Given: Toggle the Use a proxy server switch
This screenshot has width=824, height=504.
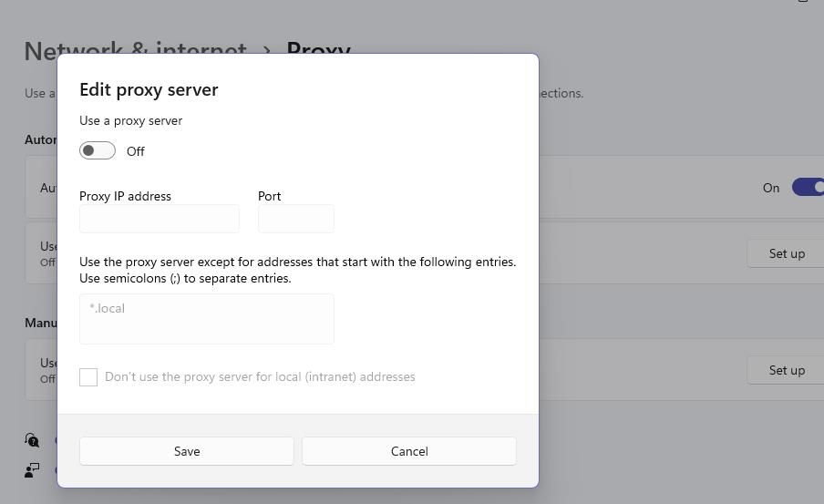Looking at the screenshot, I should click(x=98, y=150).
